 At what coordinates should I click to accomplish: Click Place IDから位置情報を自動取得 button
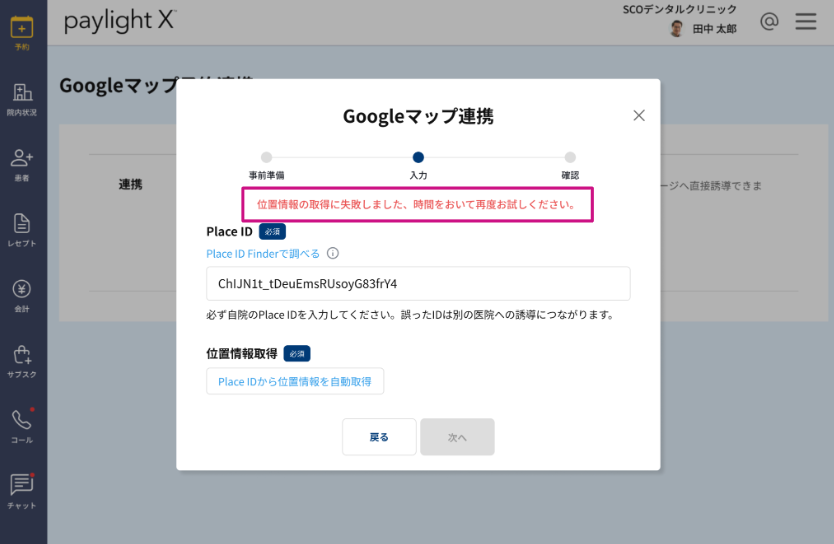(295, 381)
